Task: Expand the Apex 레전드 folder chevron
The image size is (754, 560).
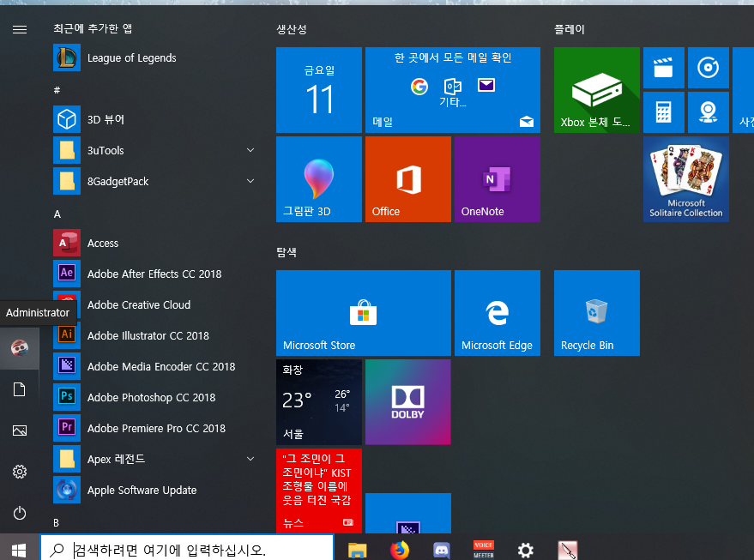Action: pos(250,459)
